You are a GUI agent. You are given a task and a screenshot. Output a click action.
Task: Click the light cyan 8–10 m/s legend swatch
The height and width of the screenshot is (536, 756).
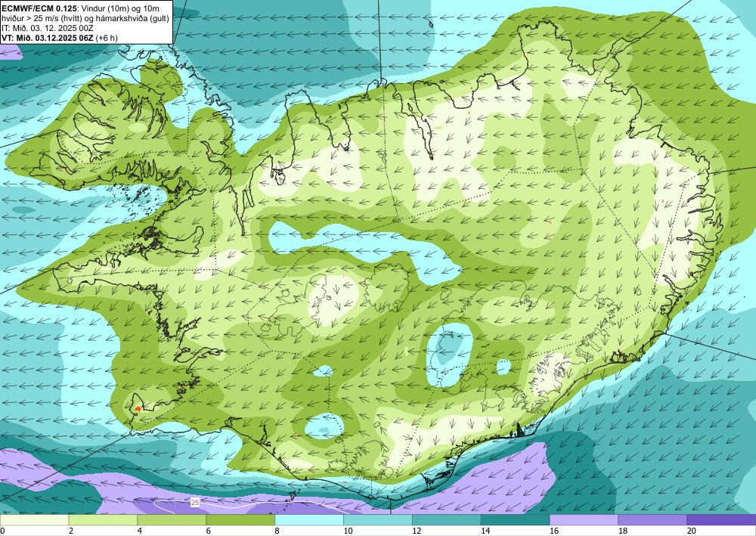point(309,520)
